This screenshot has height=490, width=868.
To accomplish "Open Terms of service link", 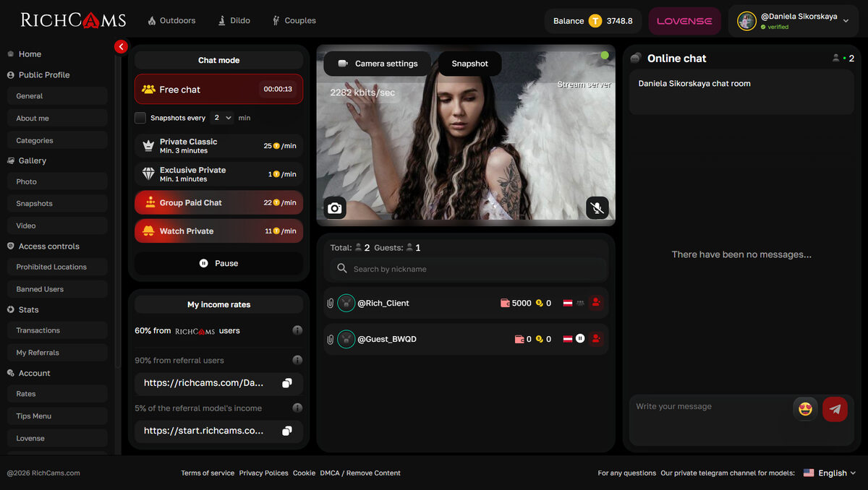I will tap(208, 473).
